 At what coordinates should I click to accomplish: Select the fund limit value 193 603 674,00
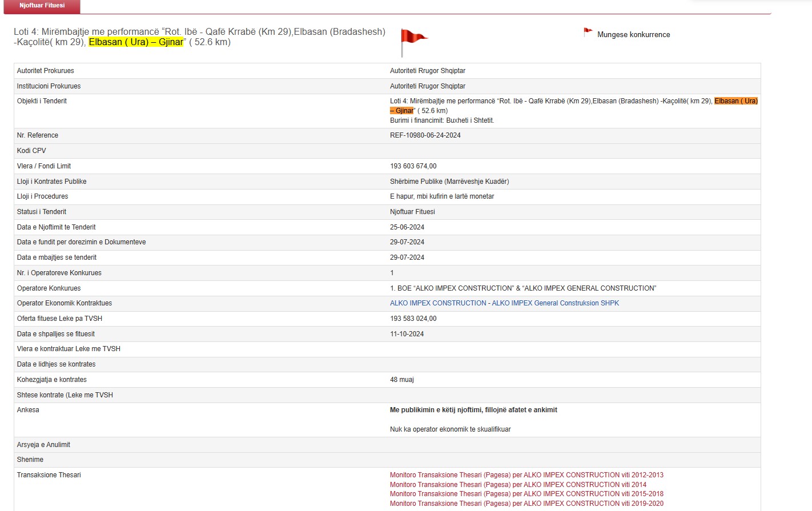pos(413,166)
